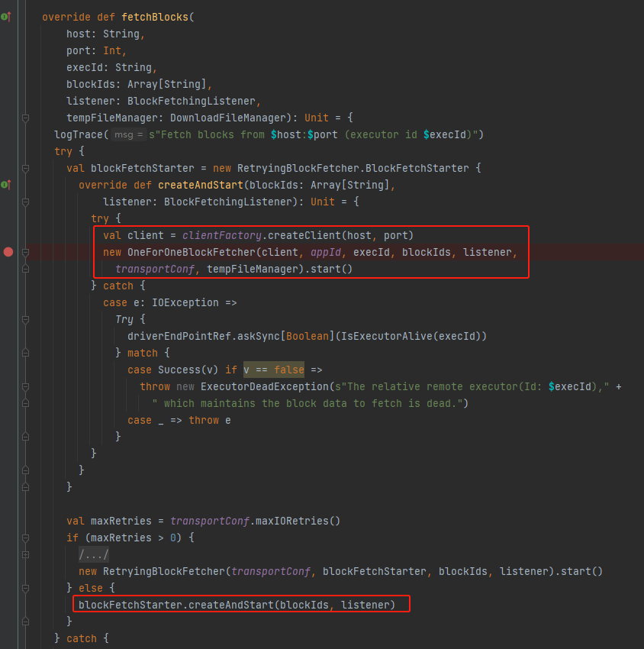Click the fetchBlocks method name
The width and height of the screenshot is (644, 649).
[x=155, y=17]
